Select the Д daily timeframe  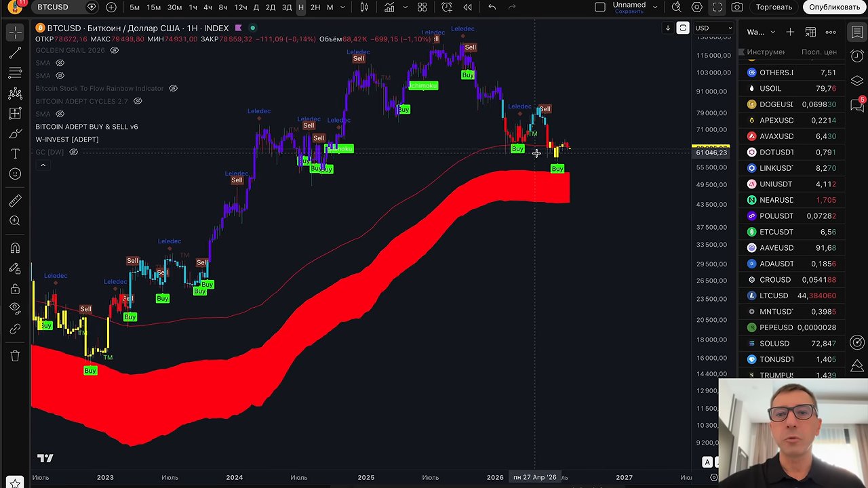pyautogui.click(x=256, y=7)
